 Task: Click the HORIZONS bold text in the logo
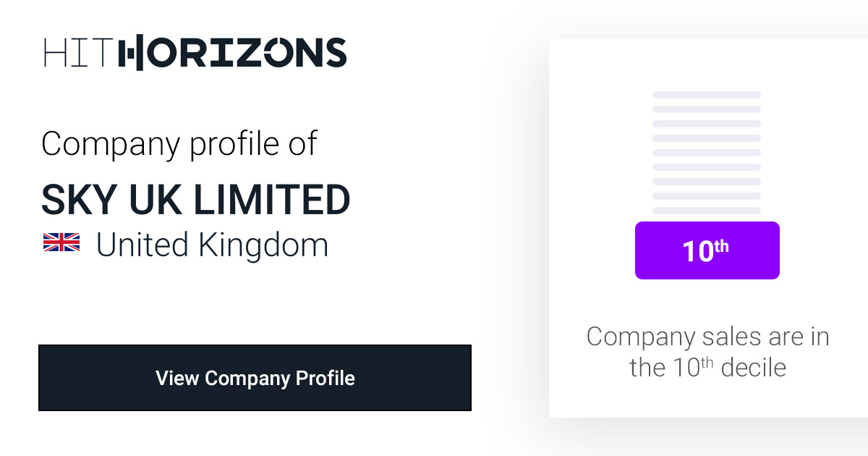pyautogui.click(x=233, y=53)
